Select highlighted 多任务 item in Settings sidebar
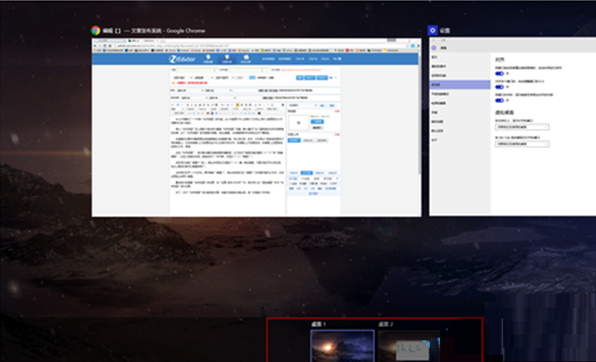The width and height of the screenshot is (596, 362). pos(460,84)
